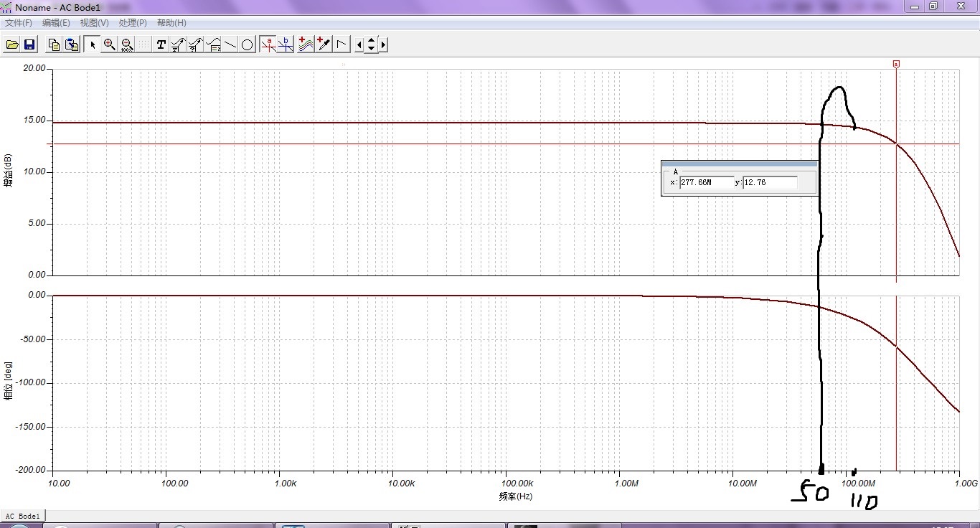Click the 增益(dB) axis label
The height and width of the screenshot is (528, 980).
(x=8, y=172)
